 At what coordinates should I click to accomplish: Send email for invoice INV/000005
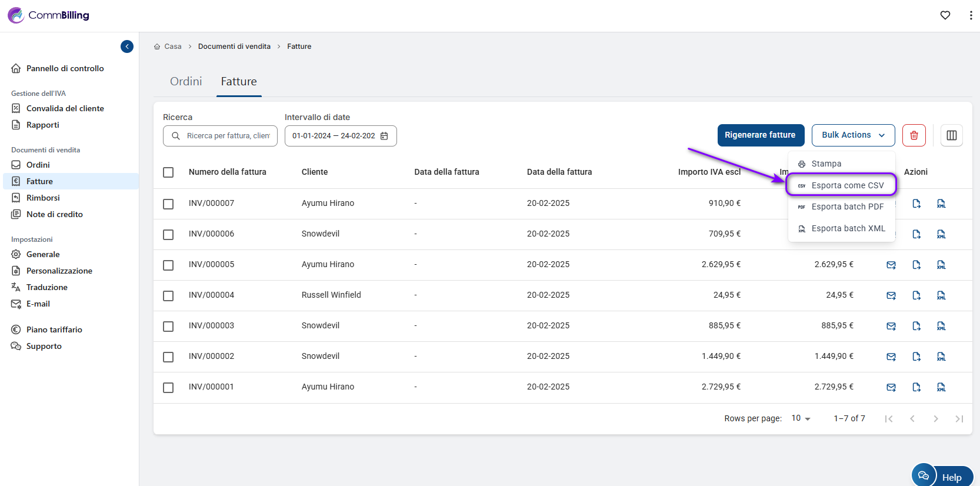891,265
